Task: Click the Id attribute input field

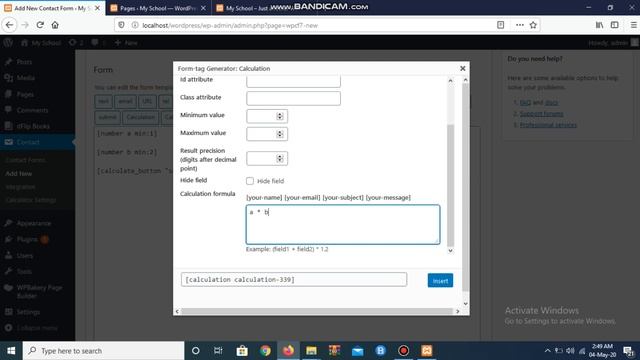Action: [293, 81]
